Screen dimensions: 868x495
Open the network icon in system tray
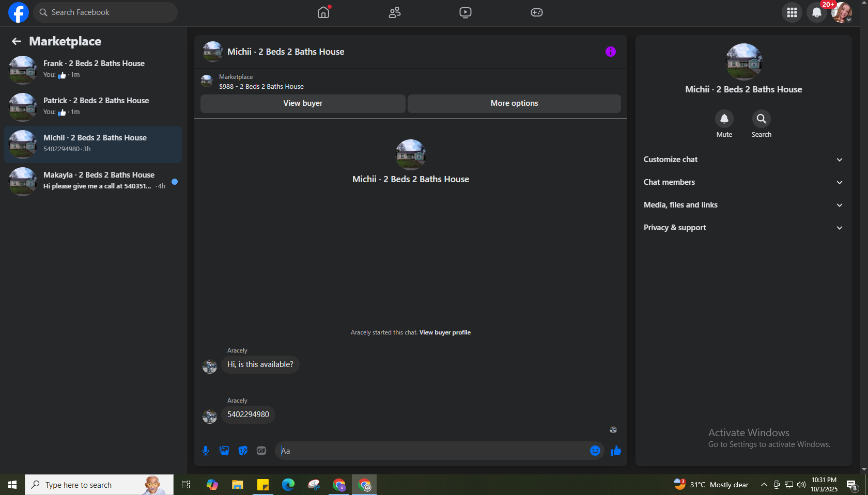click(789, 485)
